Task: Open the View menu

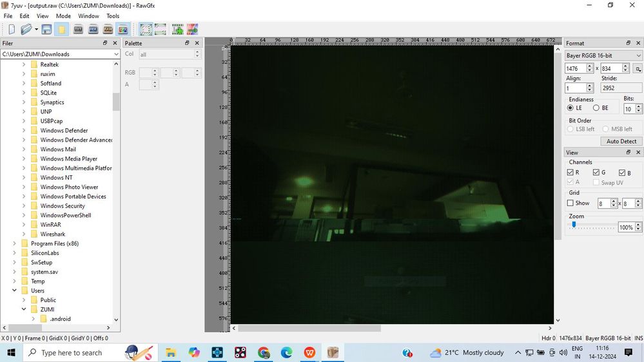Action: click(43, 16)
